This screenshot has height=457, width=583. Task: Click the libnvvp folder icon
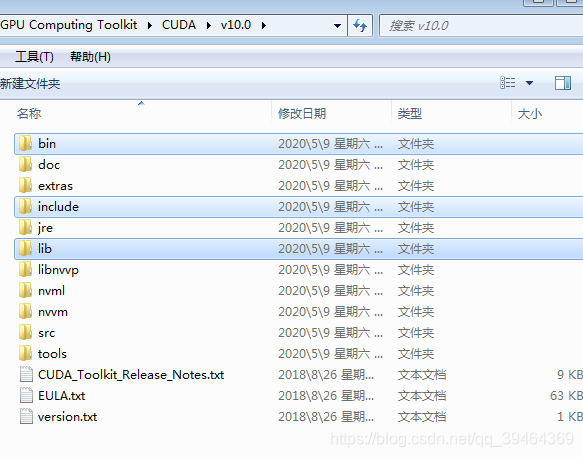25,270
